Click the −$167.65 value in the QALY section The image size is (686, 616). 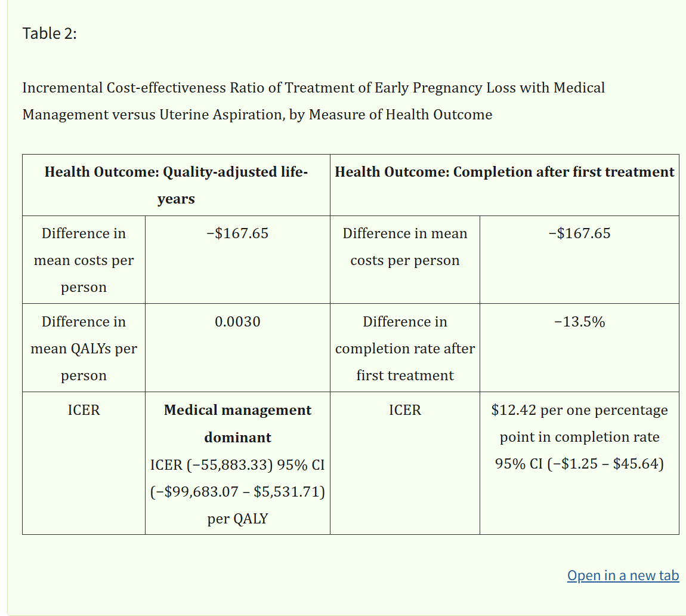coord(237,233)
